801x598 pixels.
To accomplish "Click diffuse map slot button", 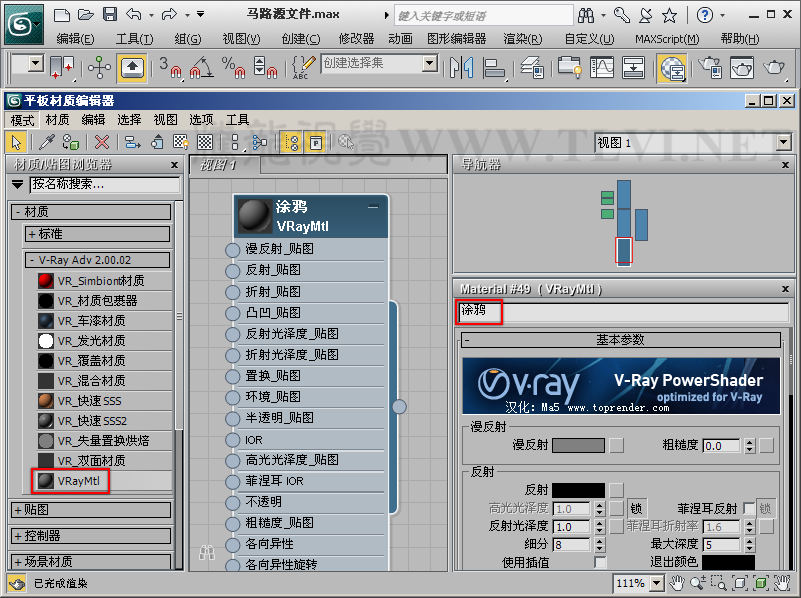I will (617, 445).
